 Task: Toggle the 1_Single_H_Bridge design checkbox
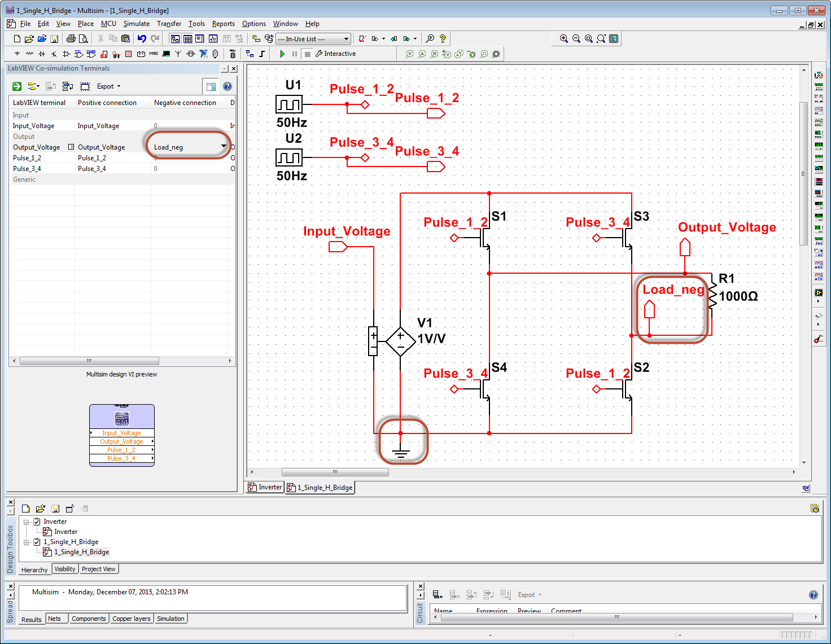pyautogui.click(x=37, y=542)
